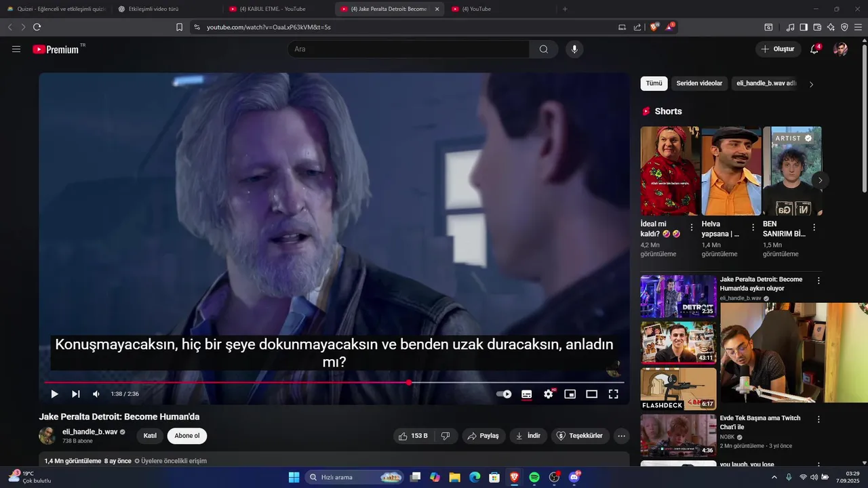The width and height of the screenshot is (868, 488).
Task: Join the channel with the Katıl button
Action: coord(150,436)
